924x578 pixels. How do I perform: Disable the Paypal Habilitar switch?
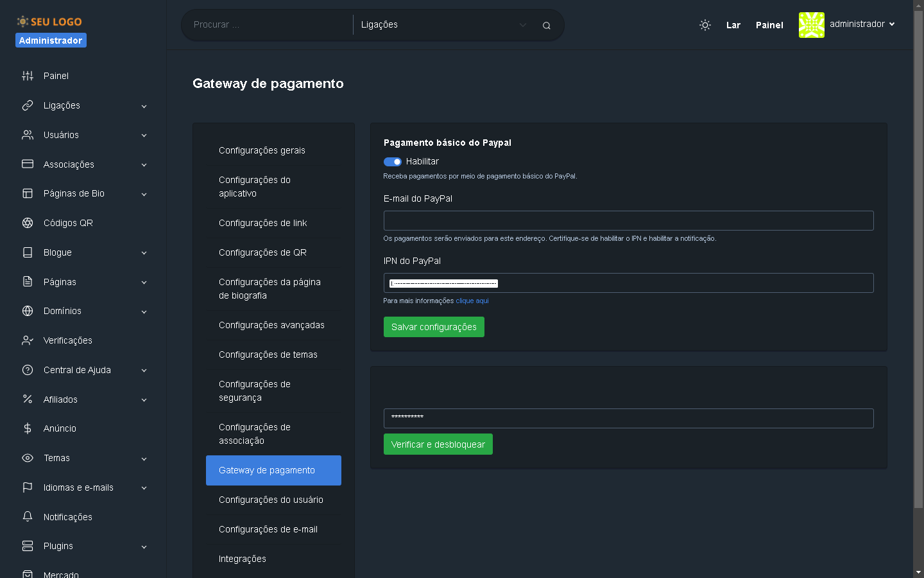392,162
